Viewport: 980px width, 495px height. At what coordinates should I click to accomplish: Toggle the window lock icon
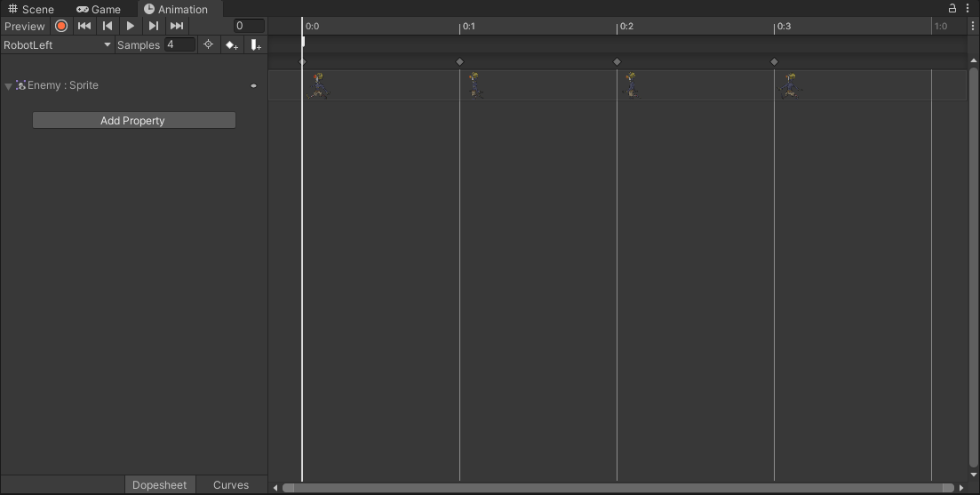point(952,8)
